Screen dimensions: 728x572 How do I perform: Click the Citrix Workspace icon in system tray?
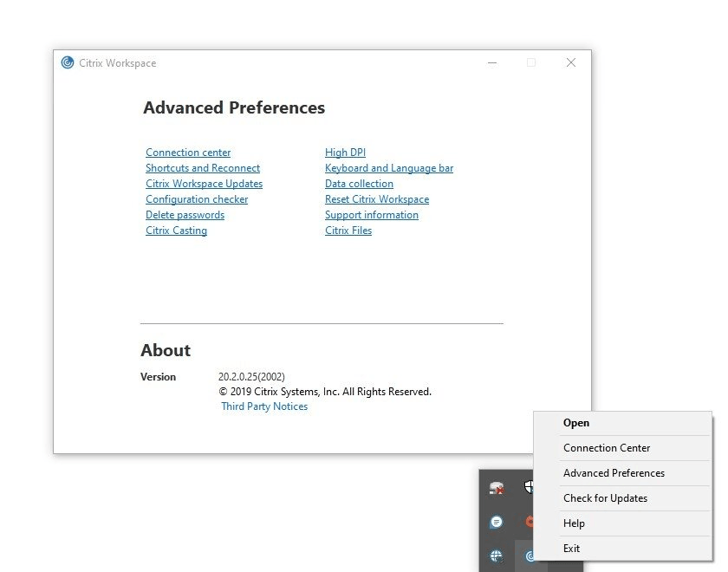tap(529, 554)
